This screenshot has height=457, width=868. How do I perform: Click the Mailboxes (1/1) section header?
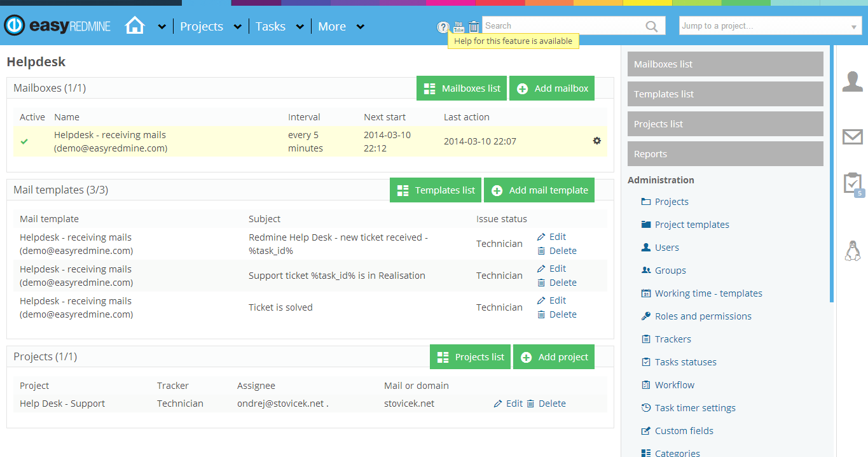[50, 88]
